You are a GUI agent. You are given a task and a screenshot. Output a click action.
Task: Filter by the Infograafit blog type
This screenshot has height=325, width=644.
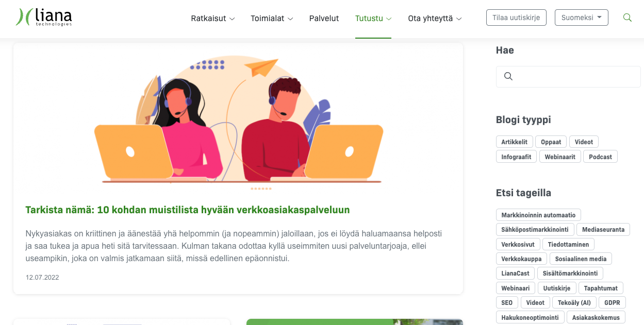click(x=516, y=157)
